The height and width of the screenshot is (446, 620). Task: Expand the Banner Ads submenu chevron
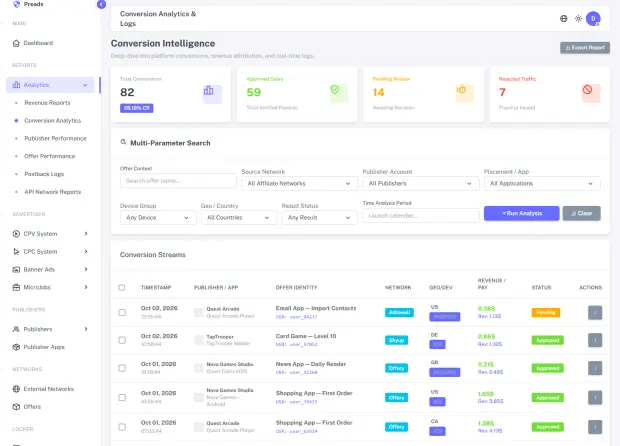coord(86,269)
